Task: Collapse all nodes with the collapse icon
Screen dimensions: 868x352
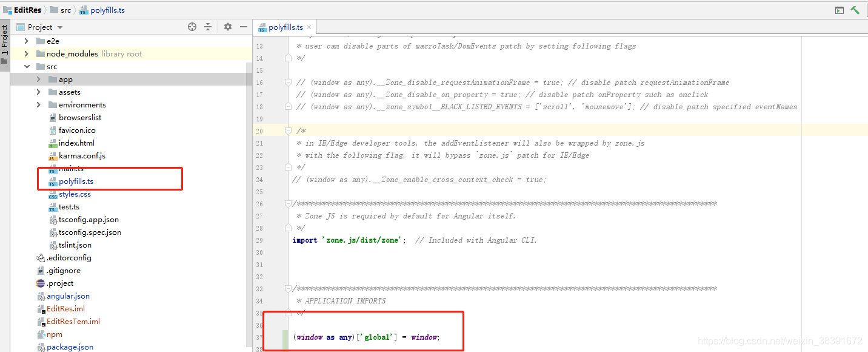Action: [208, 27]
